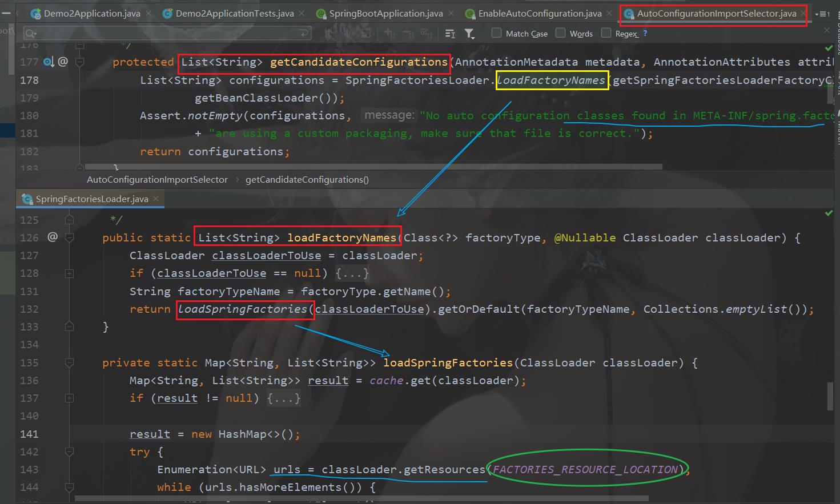Viewport: 840px width, 504px height.
Task: Click loadSpringFactories declaration on line 135
Action: tap(448, 362)
